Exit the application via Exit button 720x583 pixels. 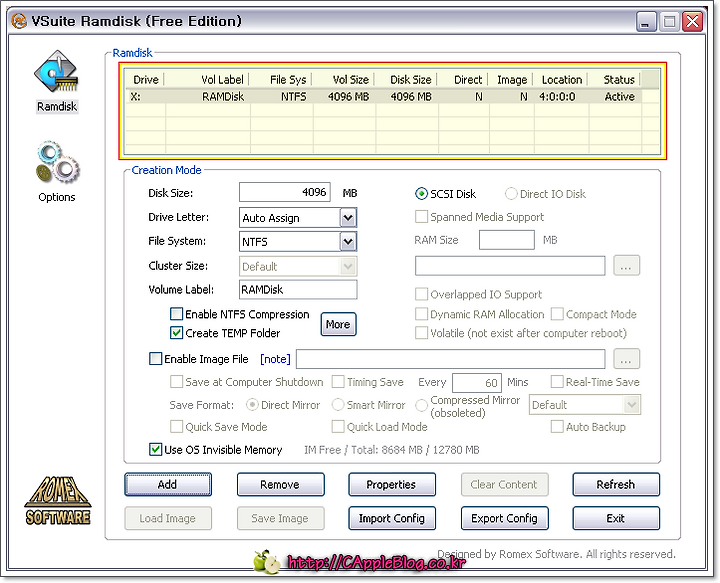616,518
